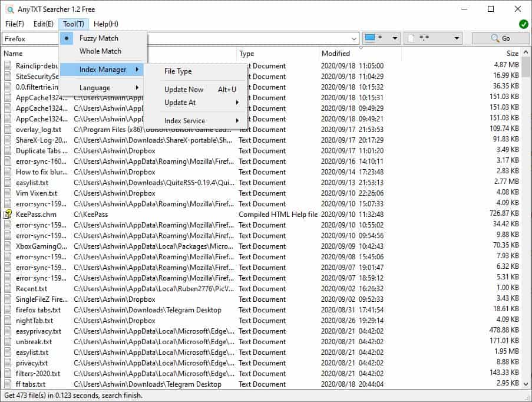Expand the Language submenu
The height and width of the screenshot is (402, 532).
pyautogui.click(x=103, y=88)
